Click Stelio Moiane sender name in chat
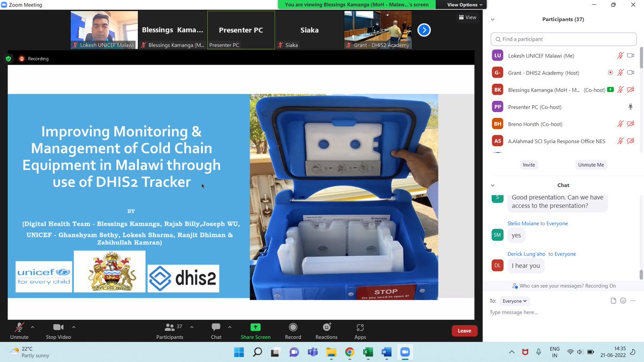Image resolution: width=644 pixels, height=362 pixels. coord(523,223)
